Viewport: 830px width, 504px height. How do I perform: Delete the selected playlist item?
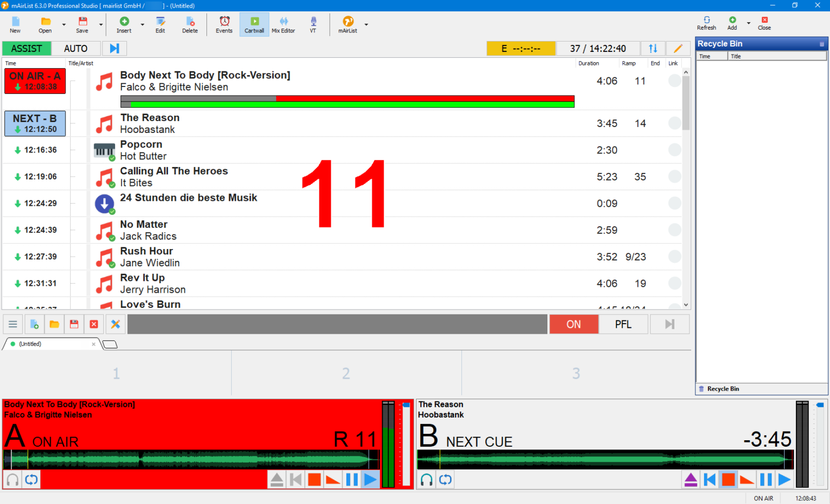click(x=190, y=24)
